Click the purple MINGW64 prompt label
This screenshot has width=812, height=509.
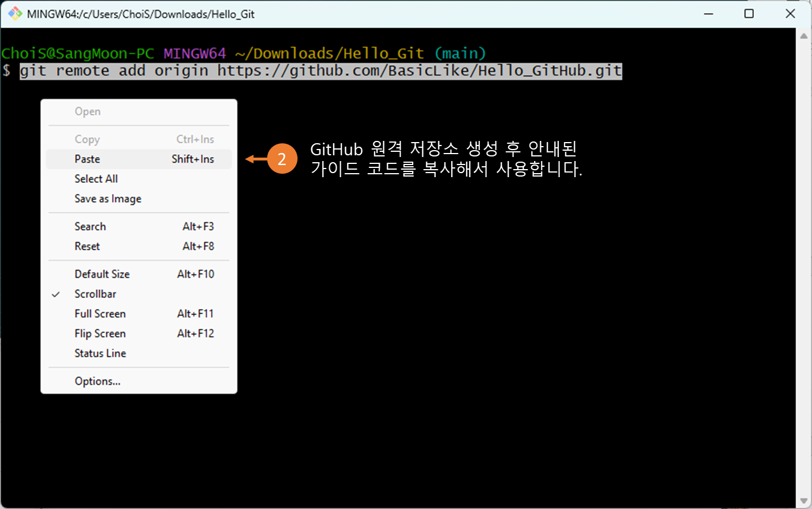click(195, 53)
